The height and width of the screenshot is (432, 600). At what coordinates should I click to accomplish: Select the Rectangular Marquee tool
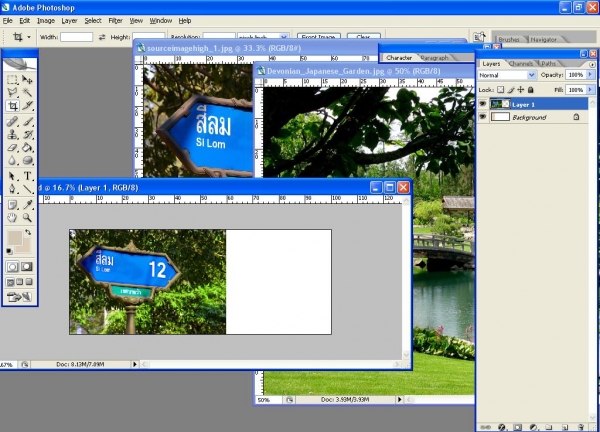coord(12,80)
